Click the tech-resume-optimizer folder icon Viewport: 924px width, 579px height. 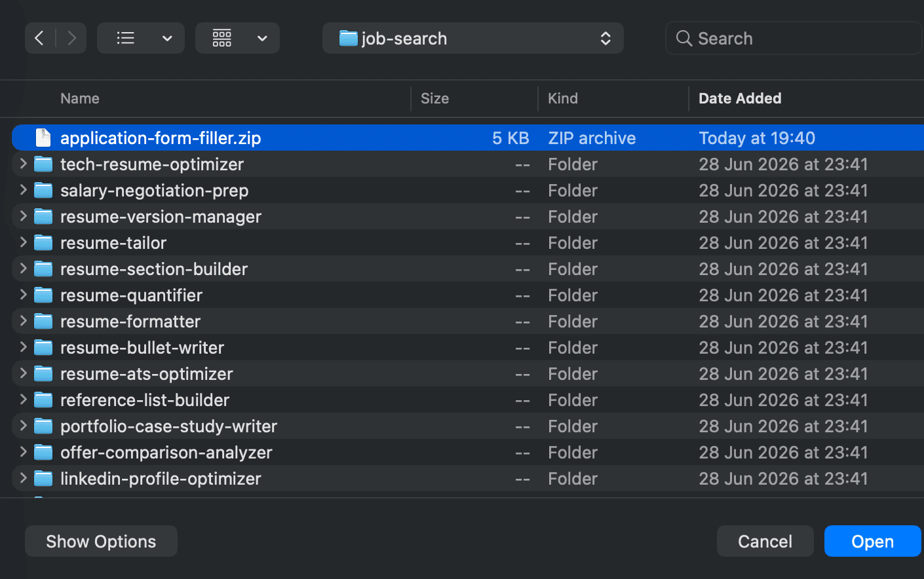(x=43, y=164)
